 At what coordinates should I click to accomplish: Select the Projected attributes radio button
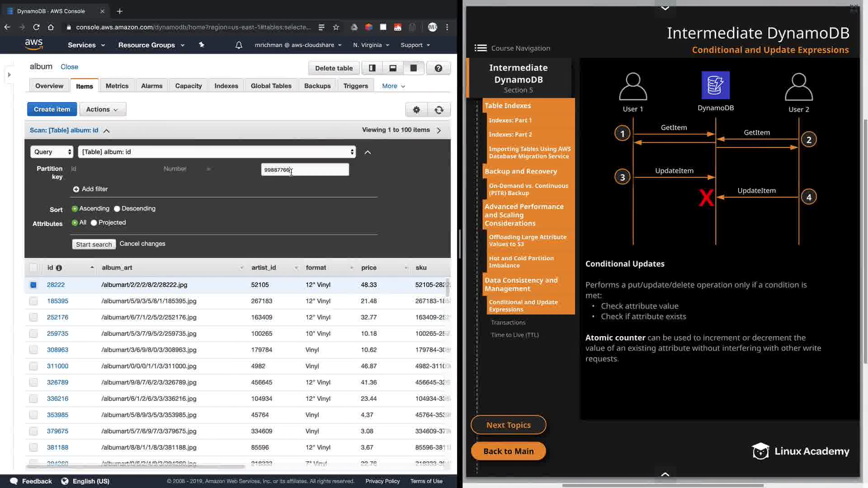[94, 223]
